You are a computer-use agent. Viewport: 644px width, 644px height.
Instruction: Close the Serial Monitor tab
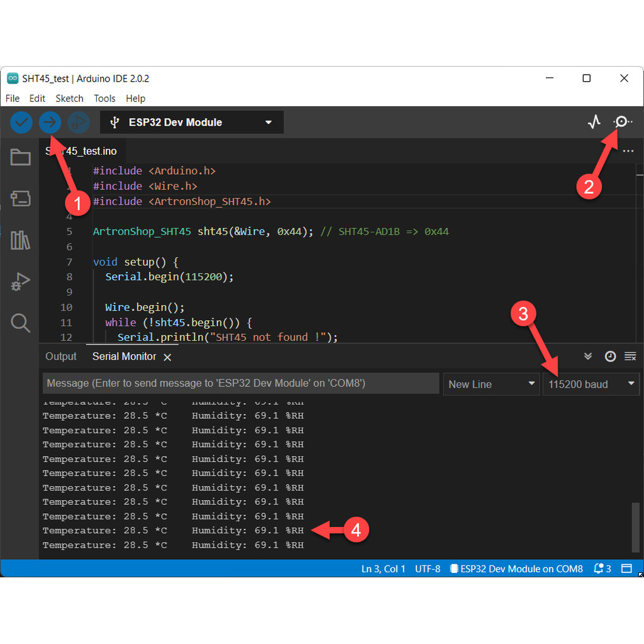click(x=167, y=357)
